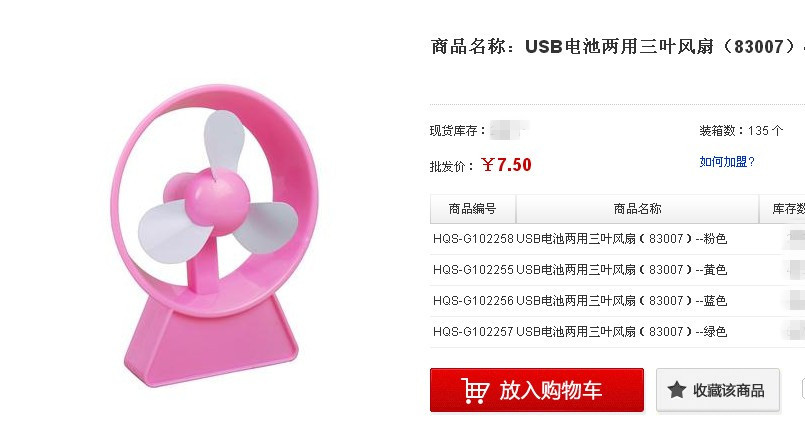Click the star favorite icon
Image resolution: width=805 pixels, height=441 pixels.
[677, 390]
